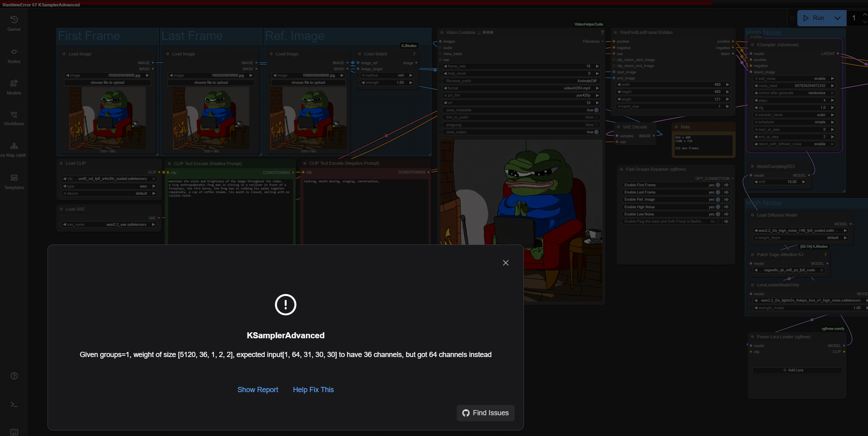Screen dimensions: 868x436
Task: Click Add Lora in Power Lora Loader
Action: [x=797, y=370]
